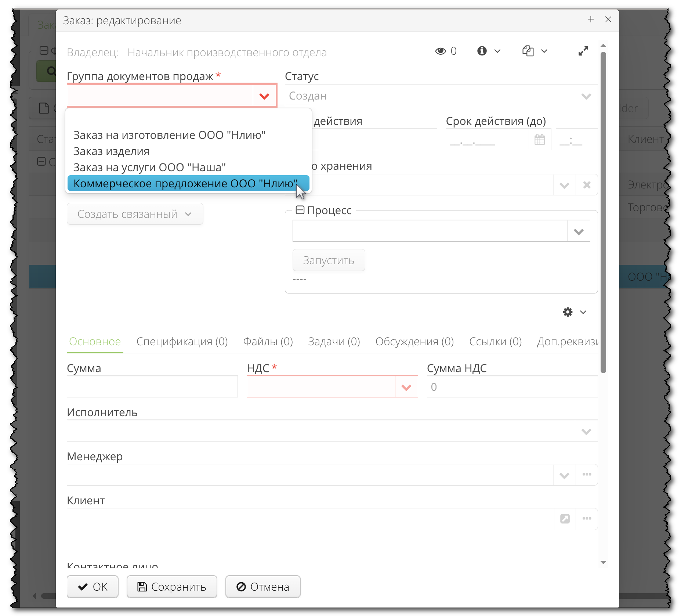The image size is (681, 616).
Task: Click inside the Сумма input field
Action: pos(152,387)
